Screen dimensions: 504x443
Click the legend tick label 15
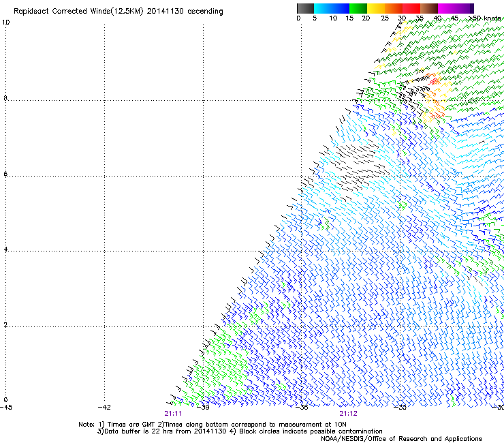click(349, 18)
